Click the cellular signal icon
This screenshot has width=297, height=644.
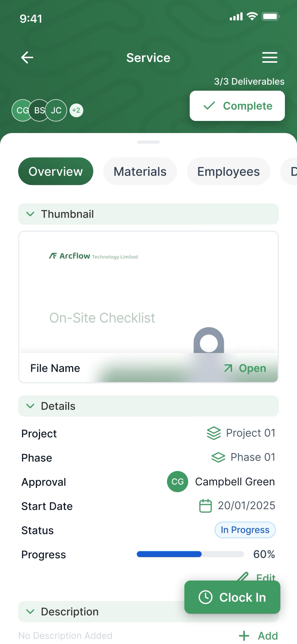236,17
